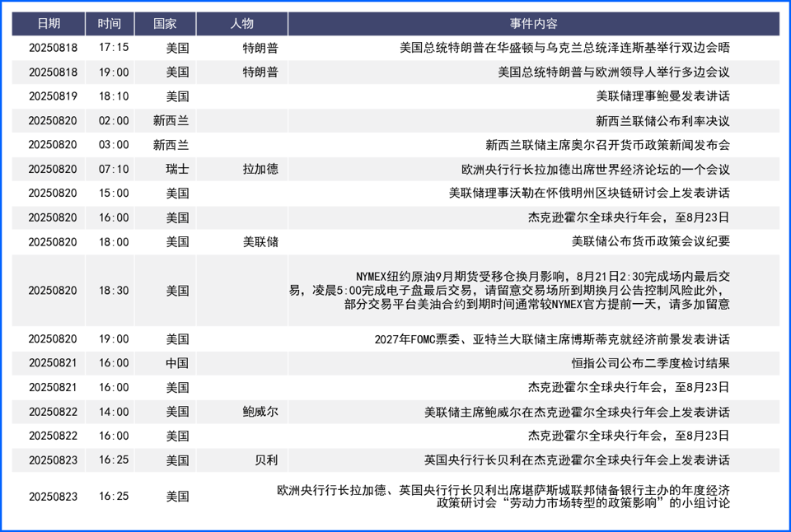Click the 拉加德 person cell
Viewport: 791px width, 532px height.
click(x=241, y=169)
